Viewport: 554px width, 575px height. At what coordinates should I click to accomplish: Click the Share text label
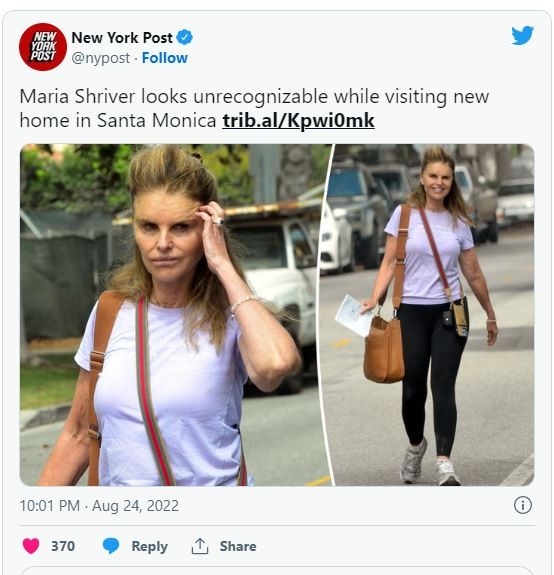(x=238, y=546)
